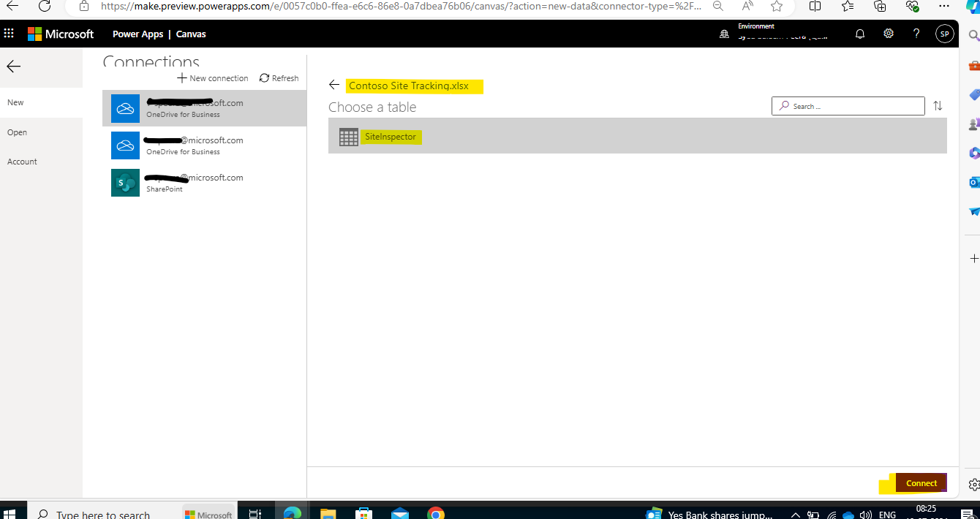Image resolution: width=980 pixels, height=519 pixels.
Task: Open the browser three-dot menu
Action: [x=944, y=6]
